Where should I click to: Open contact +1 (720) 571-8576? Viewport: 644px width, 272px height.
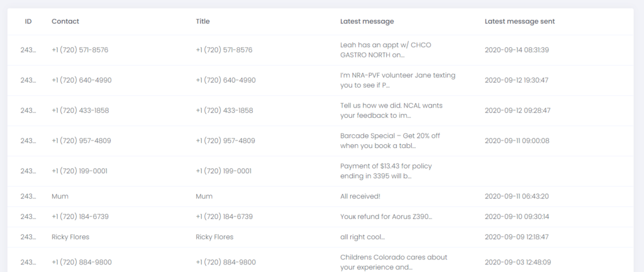[80, 50]
